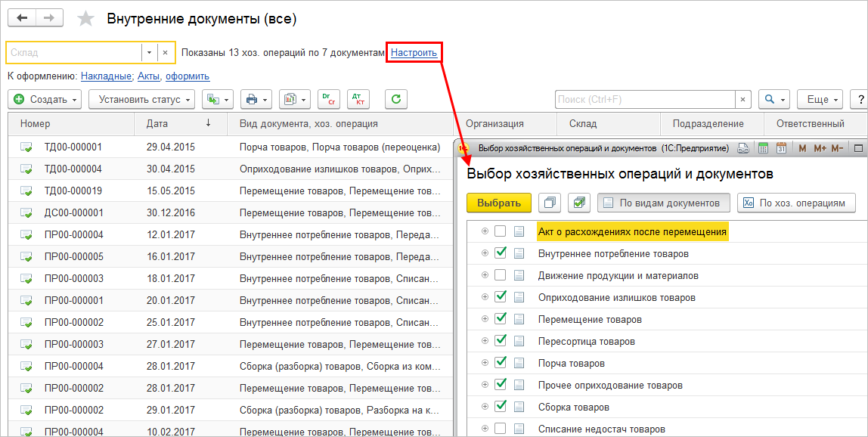Open the 'Установить статус' dropdown
This screenshot has width=868, height=437.
(x=141, y=99)
